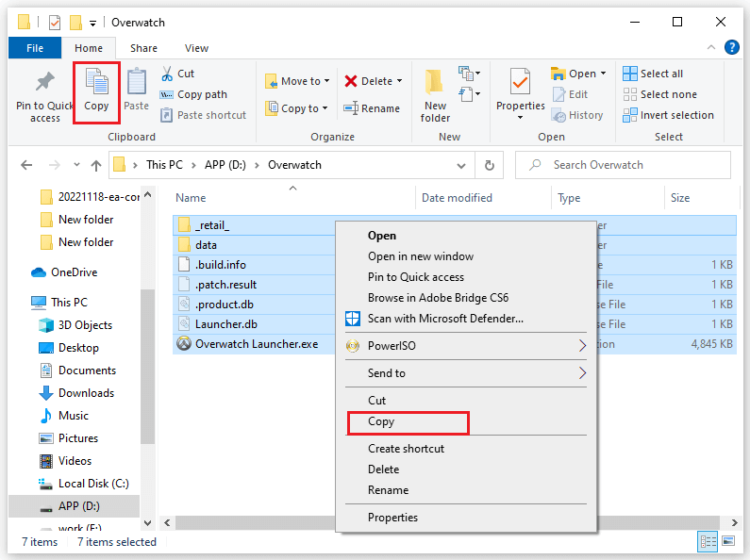Click the horizontal scrollbar right arrow
This screenshot has height=560, width=750.
[734, 522]
